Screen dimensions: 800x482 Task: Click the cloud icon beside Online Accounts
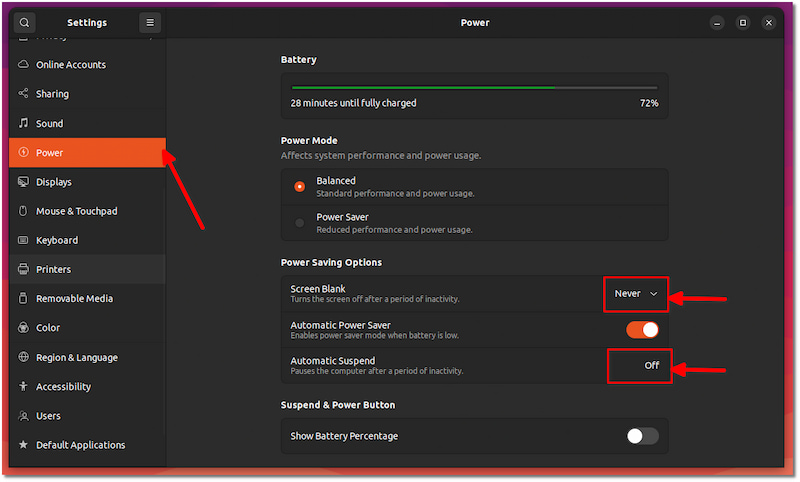tap(23, 64)
